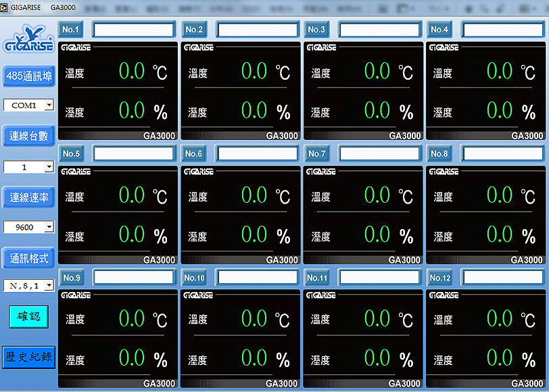Focus the name field beside No.10
The height and width of the screenshot is (392, 549).
[x=258, y=277]
